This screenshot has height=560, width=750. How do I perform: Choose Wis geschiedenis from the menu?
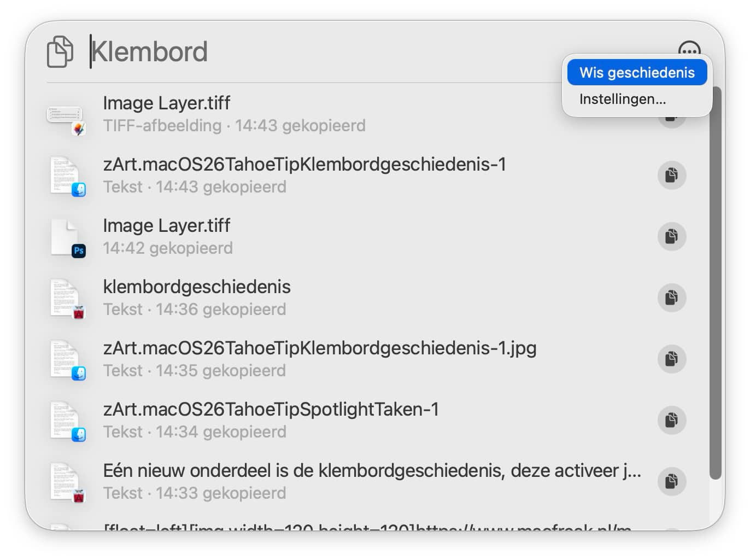point(637,73)
